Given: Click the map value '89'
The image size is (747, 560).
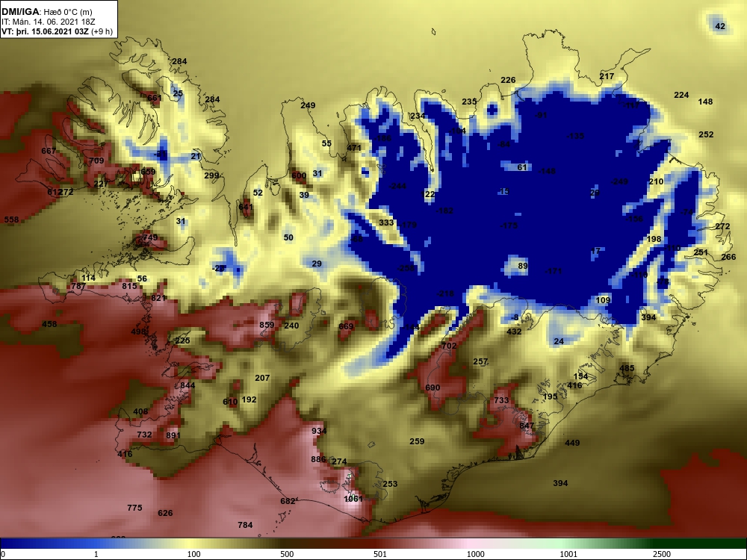Looking at the screenshot, I should click(x=523, y=266).
